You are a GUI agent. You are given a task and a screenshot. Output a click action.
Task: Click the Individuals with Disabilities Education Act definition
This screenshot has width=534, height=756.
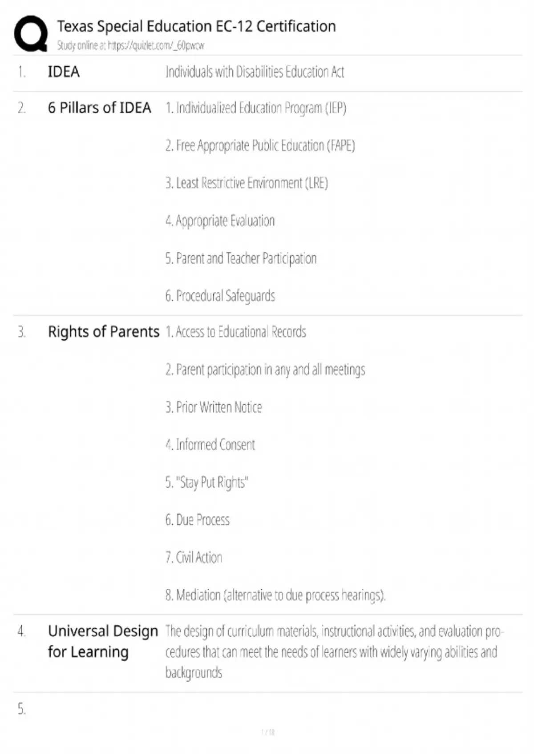(x=255, y=72)
